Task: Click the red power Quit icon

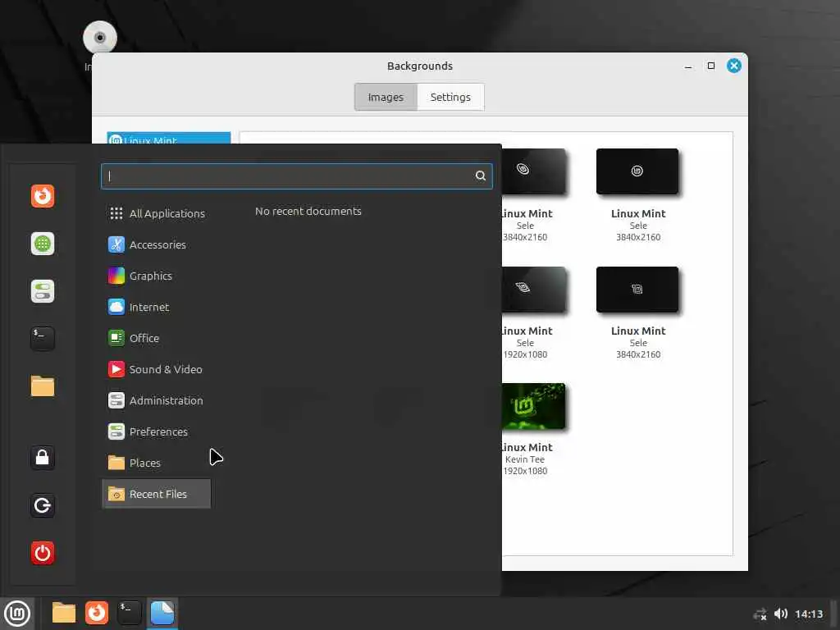Action: coord(43,553)
